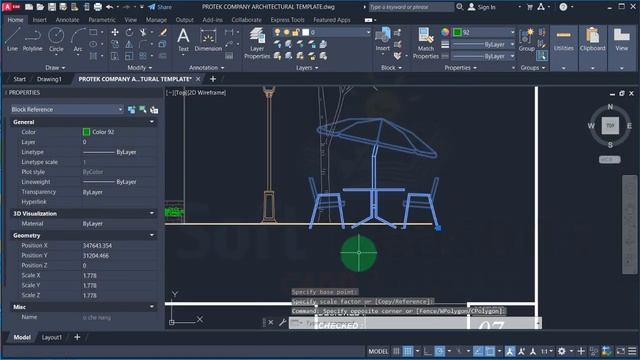The width and height of the screenshot is (640, 360).
Task: Open Layer Properties manager
Action: coord(257,43)
